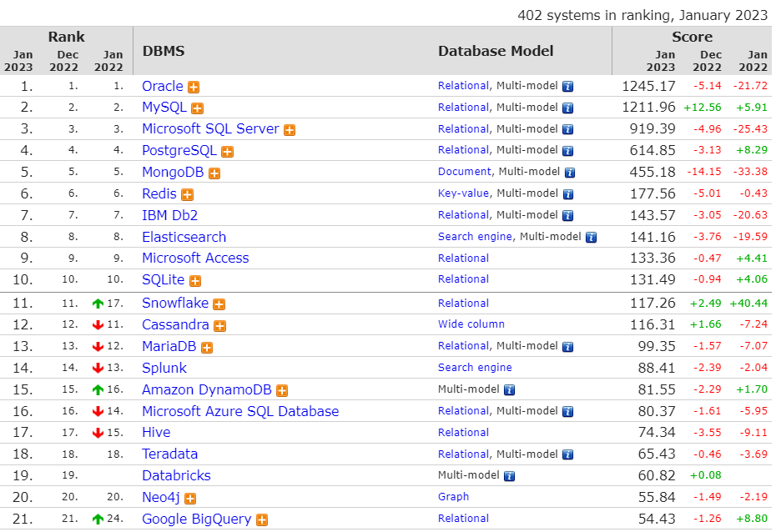Click the plus icon next to Google BigQuery
The image size is (776, 532).
(262, 520)
